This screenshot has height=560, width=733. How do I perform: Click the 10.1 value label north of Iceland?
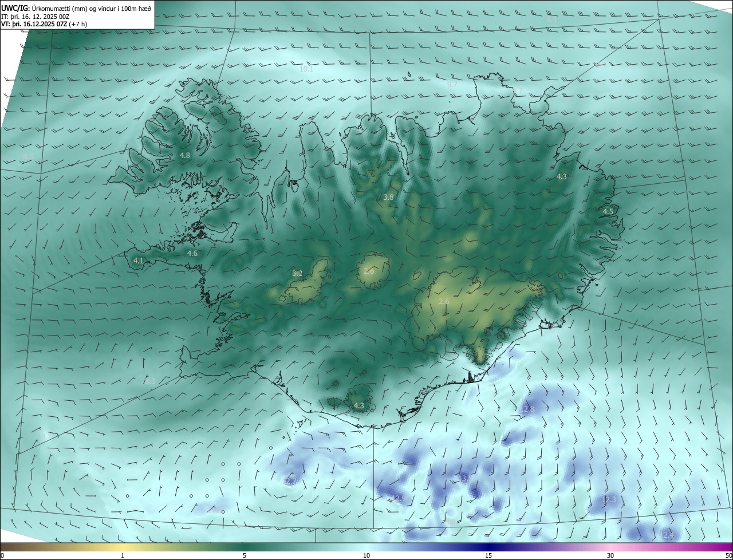coord(306,69)
